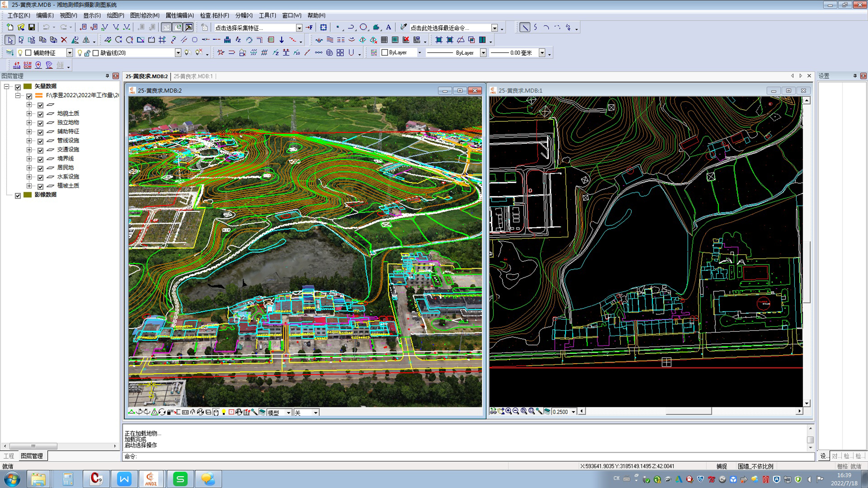Open the 绘图(P) menu
The image size is (868, 488).
coord(115,15)
